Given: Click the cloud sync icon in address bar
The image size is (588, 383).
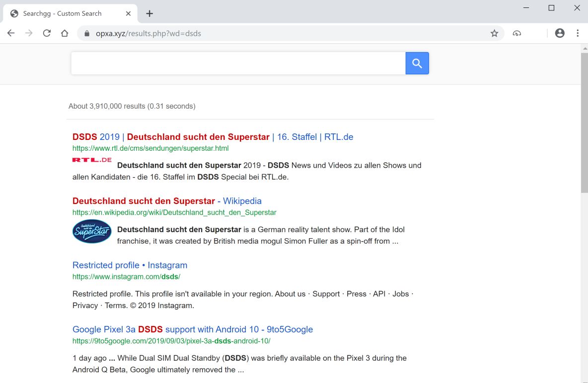Looking at the screenshot, I should point(517,33).
